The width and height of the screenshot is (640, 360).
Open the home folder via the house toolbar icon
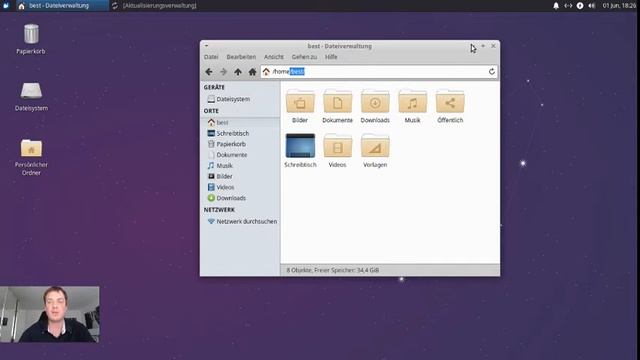pos(252,72)
